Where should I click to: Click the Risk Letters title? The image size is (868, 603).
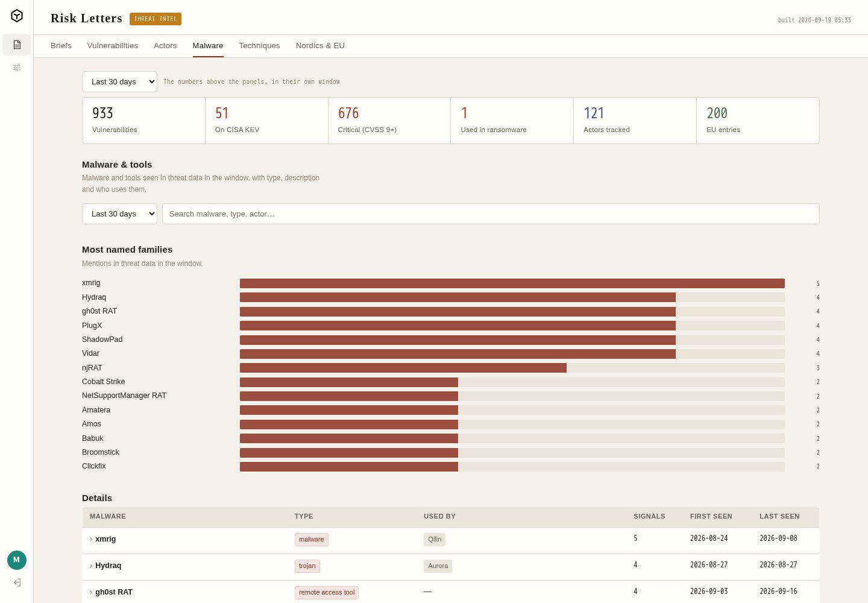86,19
